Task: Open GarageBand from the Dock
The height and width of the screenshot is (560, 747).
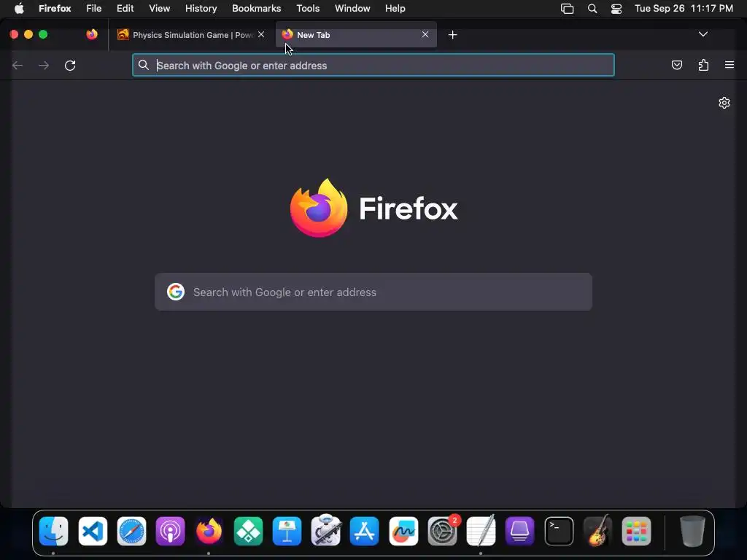Action: coord(597,531)
